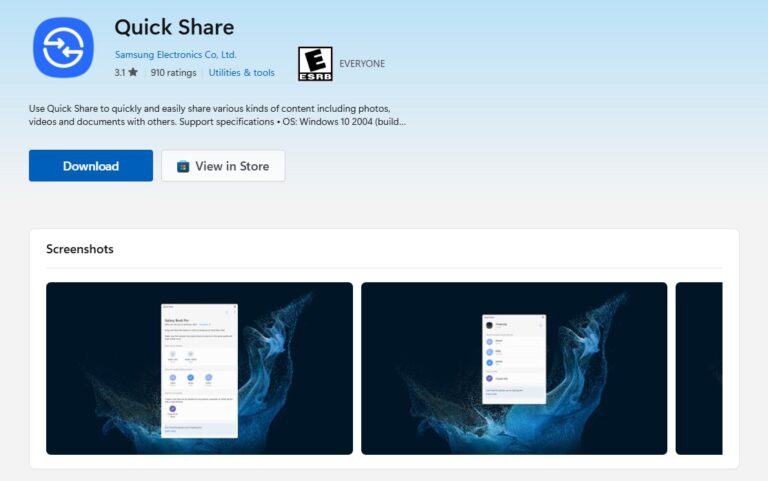Click the EVERYONE rating label

[x=362, y=64]
